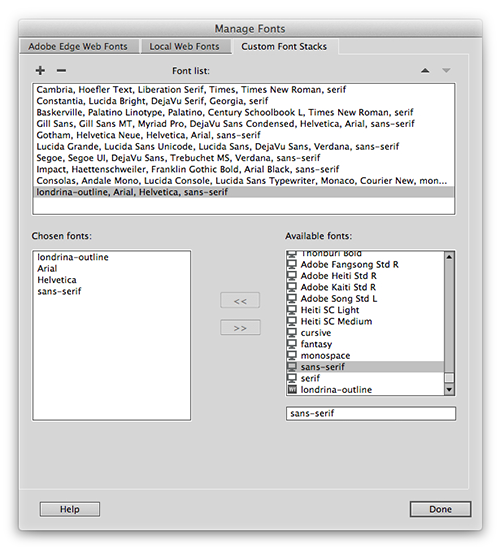Select the Gotham, Helvetica Neue font stack

point(244,135)
